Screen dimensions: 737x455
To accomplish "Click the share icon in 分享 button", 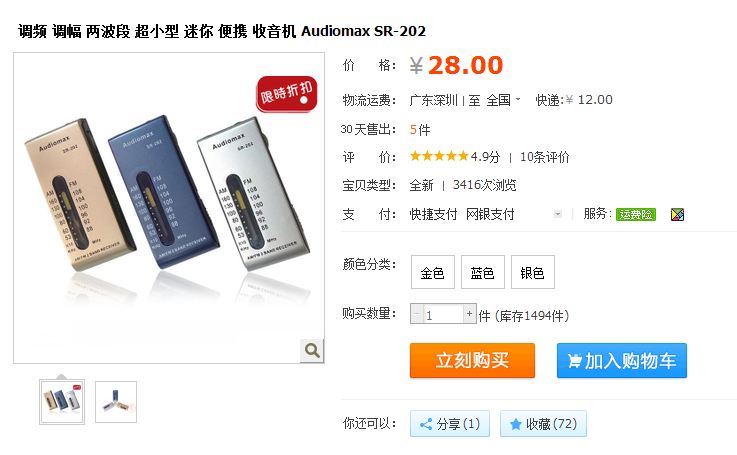I will click(426, 424).
